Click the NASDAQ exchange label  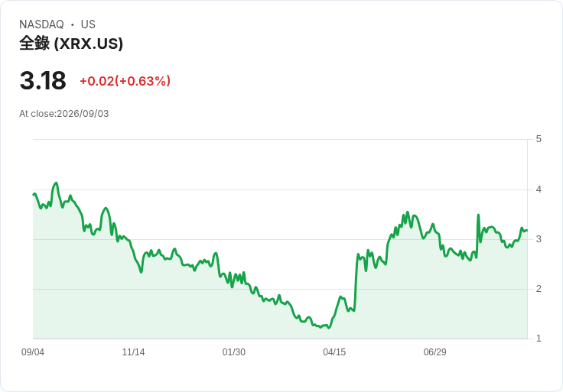(x=41, y=24)
